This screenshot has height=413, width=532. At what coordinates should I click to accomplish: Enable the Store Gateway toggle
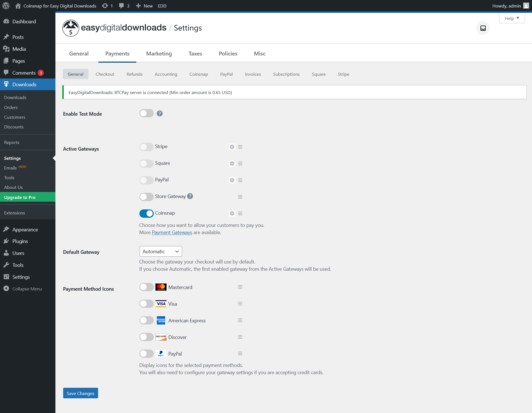tap(146, 197)
